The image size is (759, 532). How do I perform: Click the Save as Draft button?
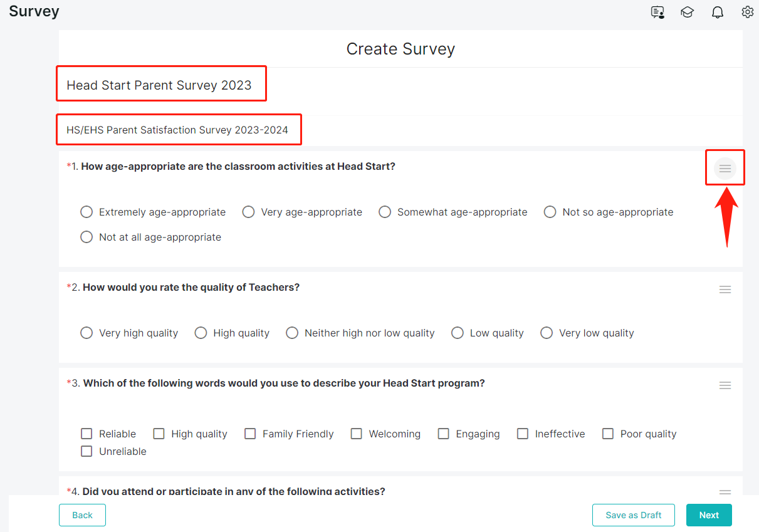[633, 515]
